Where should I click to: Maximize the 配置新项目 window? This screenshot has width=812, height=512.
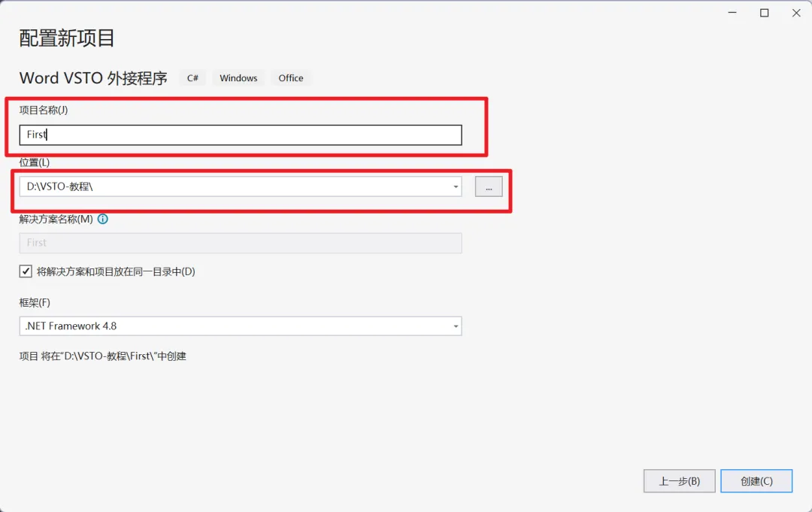coord(765,13)
